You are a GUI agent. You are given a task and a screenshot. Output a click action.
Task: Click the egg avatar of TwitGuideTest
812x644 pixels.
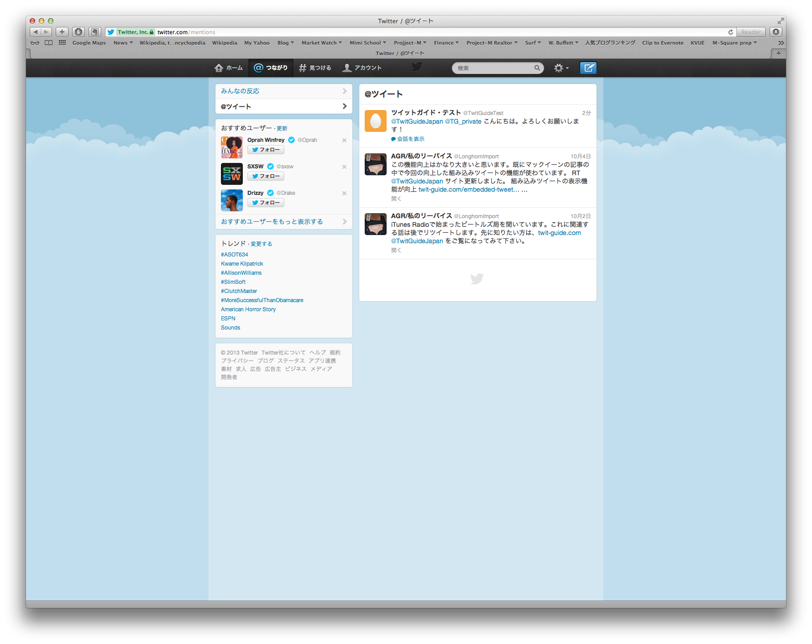[376, 121]
